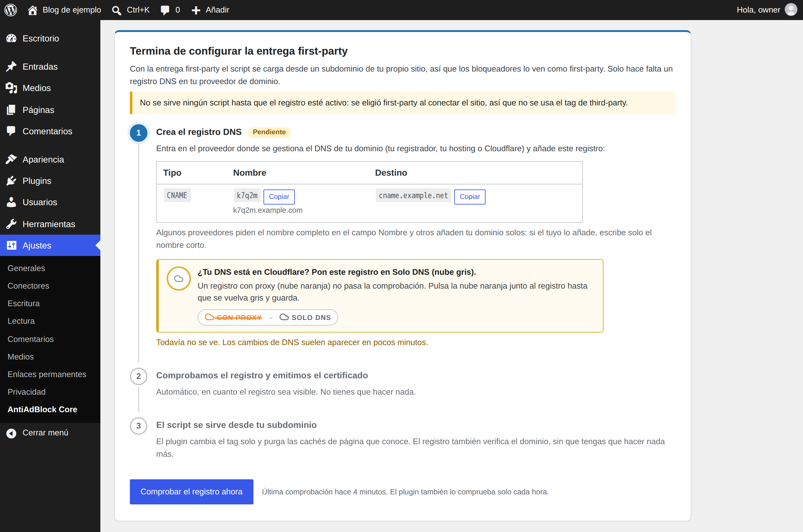Click the Pendiente status badge
Screen dimensions: 803x532
(269, 132)
